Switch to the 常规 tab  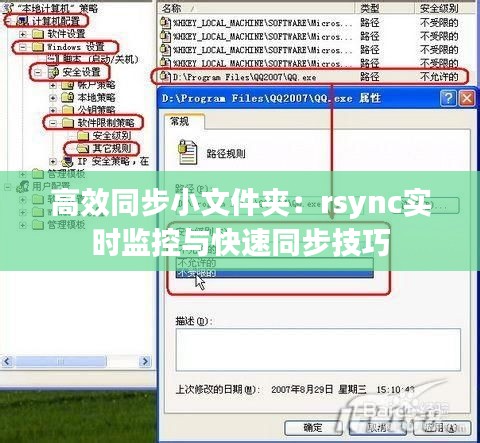click(180, 121)
